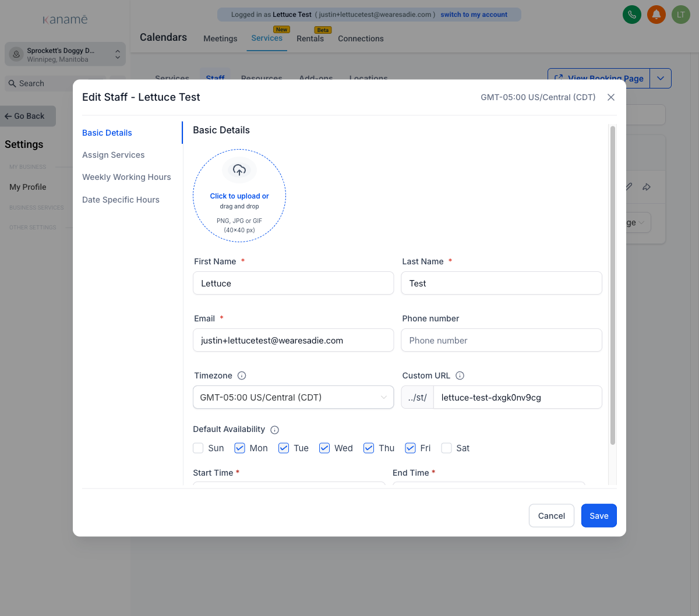699x616 pixels.
Task: Uncheck the Thu availability checkbox
Action: click(369, 448)
